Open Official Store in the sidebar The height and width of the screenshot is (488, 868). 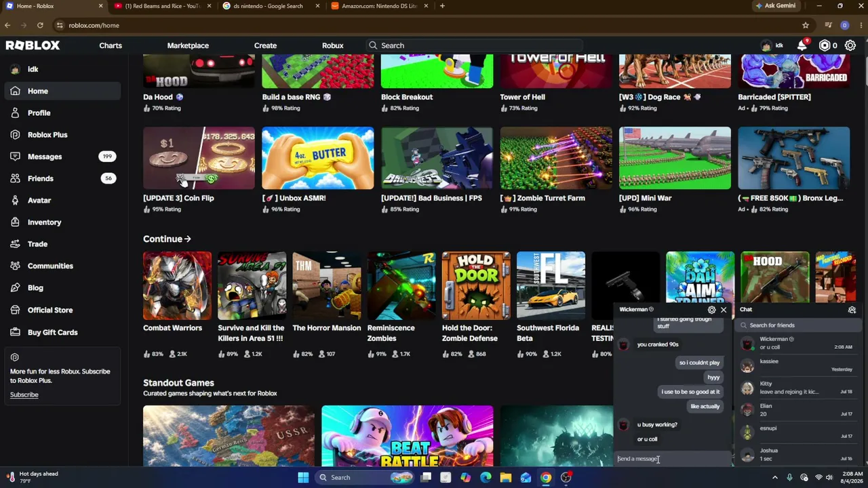point(61,310)
